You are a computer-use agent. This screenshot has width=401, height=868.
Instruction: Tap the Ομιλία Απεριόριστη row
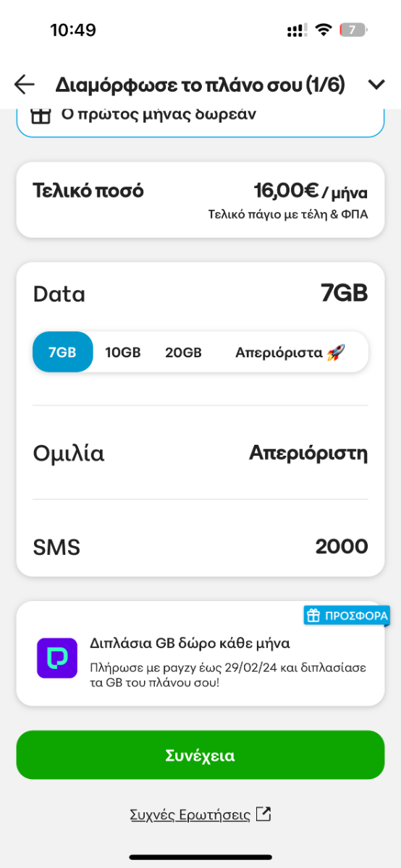coord(200,454)
